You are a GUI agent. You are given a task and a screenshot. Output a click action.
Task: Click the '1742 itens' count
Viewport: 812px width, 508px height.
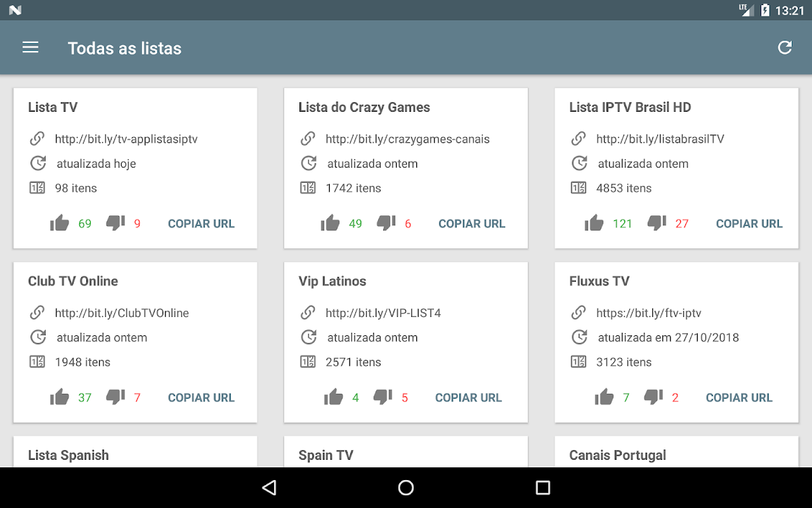pyautogui.click(x=353, y=189)
